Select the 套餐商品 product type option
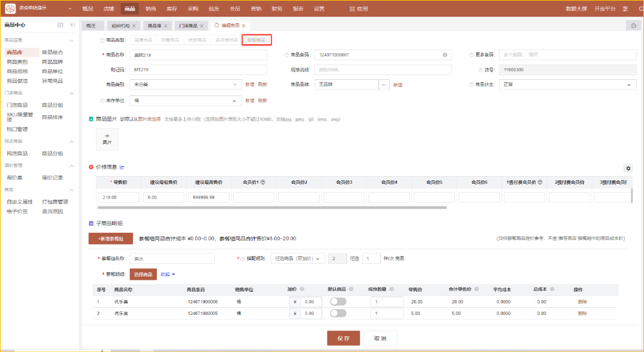Viewport: 644px width, 352px height. [256, 40]
